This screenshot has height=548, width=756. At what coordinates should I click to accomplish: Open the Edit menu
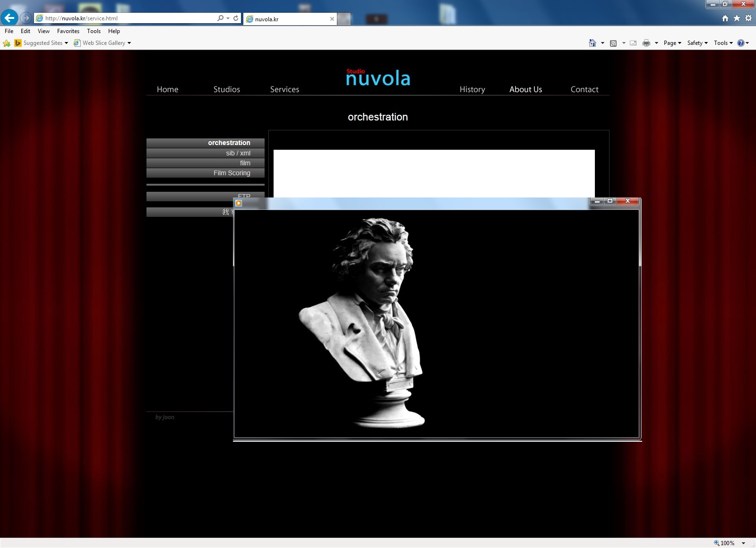[26, 31]
